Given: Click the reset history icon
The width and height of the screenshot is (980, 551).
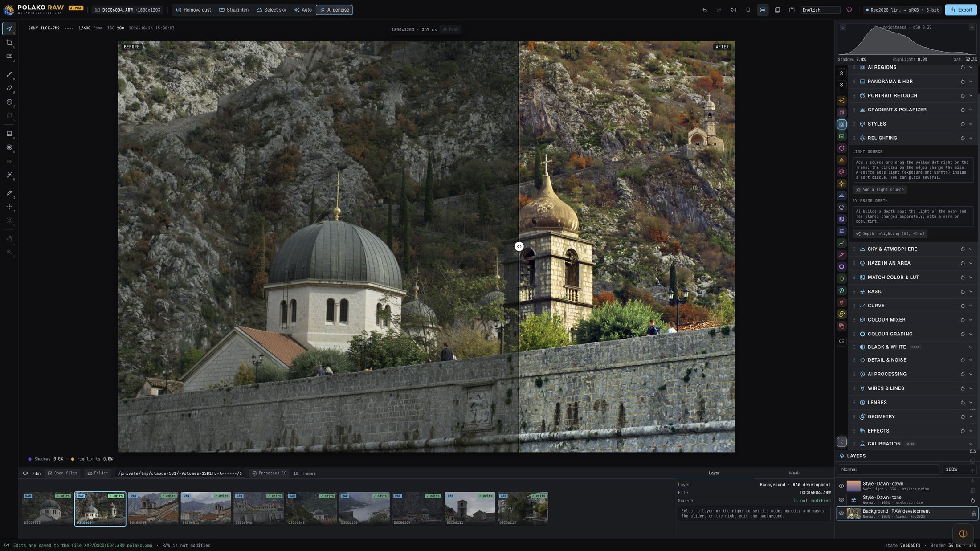Looking at the screenshot, I should pyautogui.click(x=734, y=10).
